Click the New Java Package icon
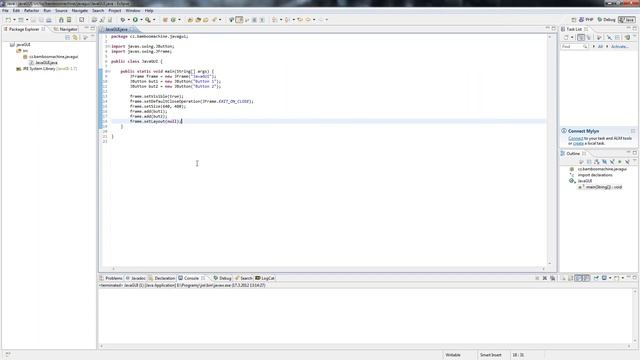 pos(165,20)
